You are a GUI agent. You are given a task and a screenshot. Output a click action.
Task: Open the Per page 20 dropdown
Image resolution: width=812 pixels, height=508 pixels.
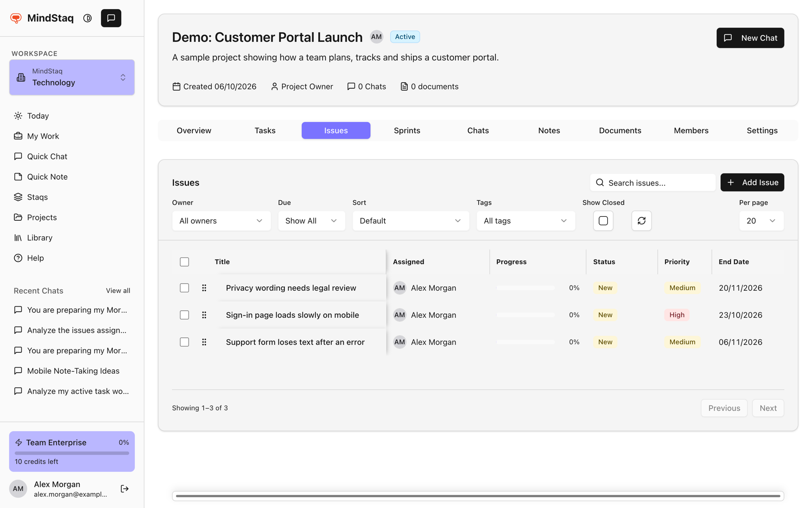click(x=761, y=221)
